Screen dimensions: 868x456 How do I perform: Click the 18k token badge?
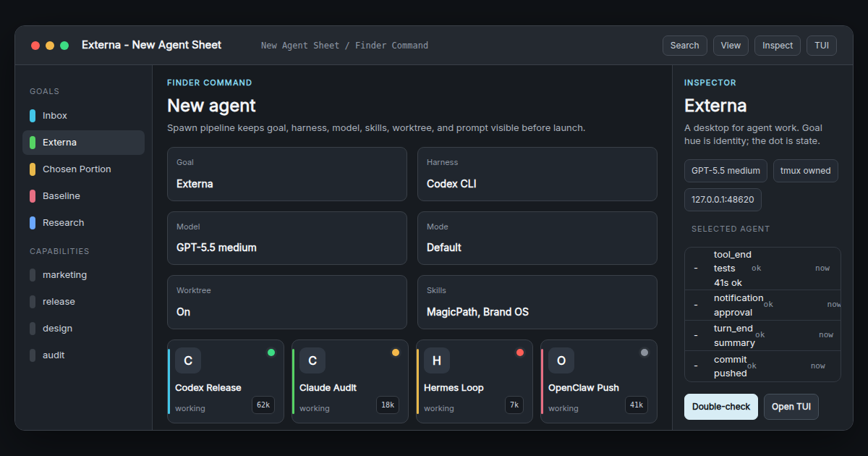(388, 405)
